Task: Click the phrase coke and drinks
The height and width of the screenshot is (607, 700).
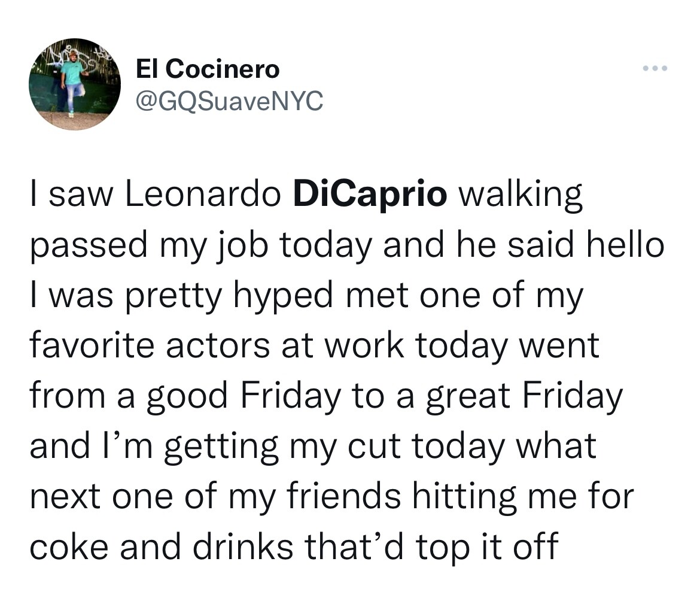Action: pos(161,547)
